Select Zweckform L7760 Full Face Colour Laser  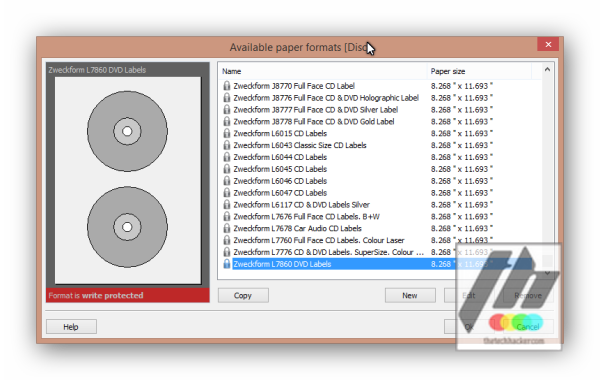[319, 240]
